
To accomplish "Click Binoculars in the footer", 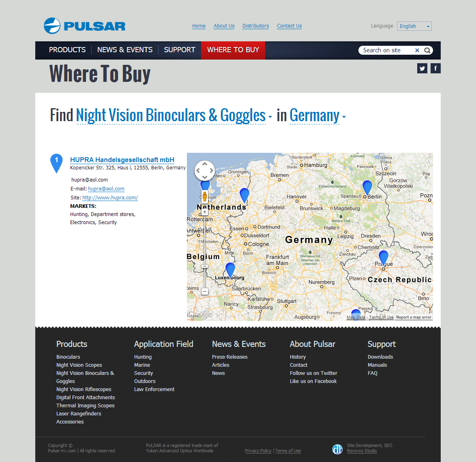I will click(x=68, y=357).
